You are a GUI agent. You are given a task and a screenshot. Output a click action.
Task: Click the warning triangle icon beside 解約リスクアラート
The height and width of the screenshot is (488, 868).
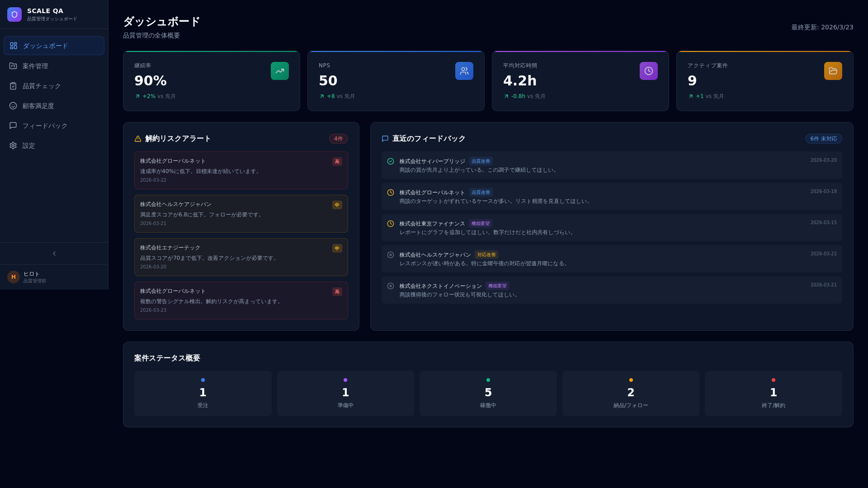pos(138,139)
